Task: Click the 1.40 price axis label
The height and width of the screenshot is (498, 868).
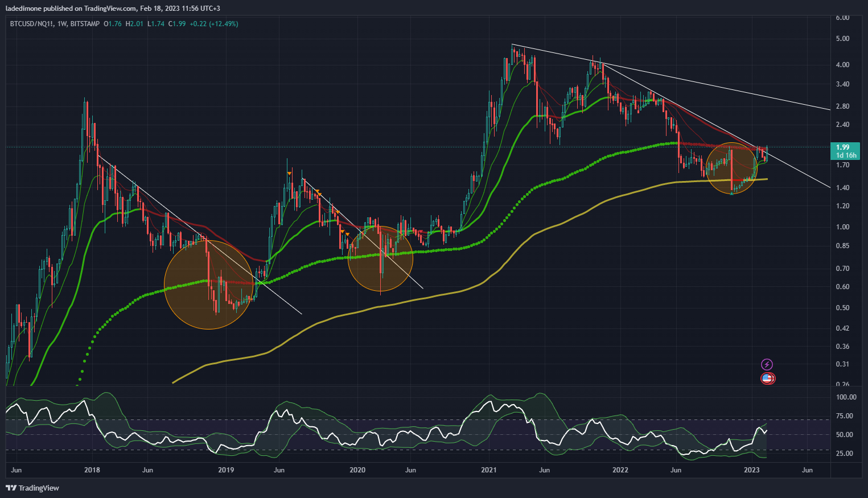Action: [842, 188]
